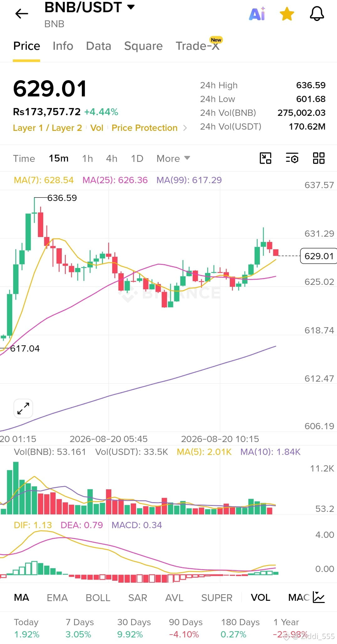This screenshot has width=337, height=644.
Task: Expand tags with the chevron arrow
Action: coord(185,128)
